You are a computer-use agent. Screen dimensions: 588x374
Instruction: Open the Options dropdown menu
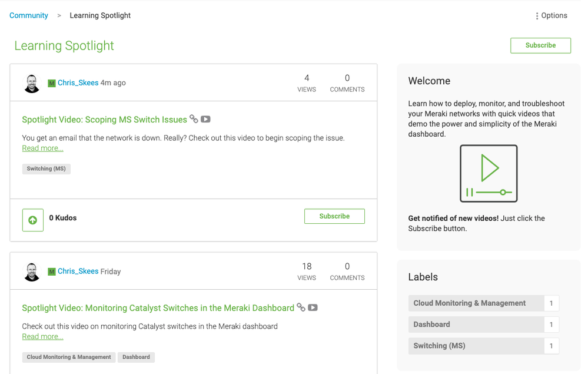[x=552, y=16]
